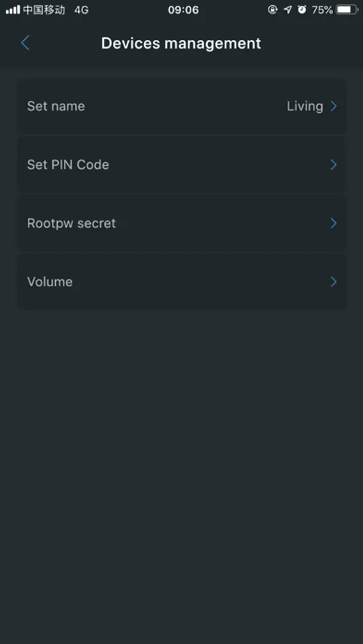Expand Rootpw secret via its chevron
This screenshot has height=644, width=363.
click(x=334, y=223)
